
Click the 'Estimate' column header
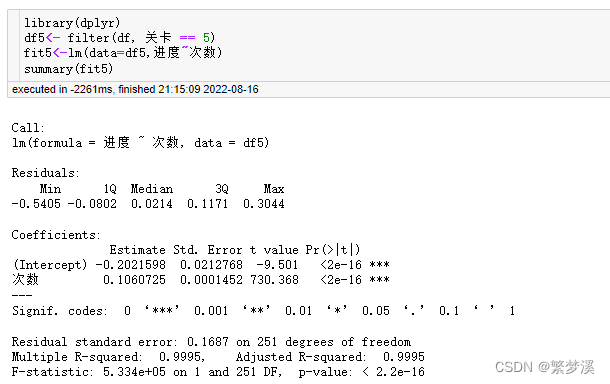(x=137, y=250)
